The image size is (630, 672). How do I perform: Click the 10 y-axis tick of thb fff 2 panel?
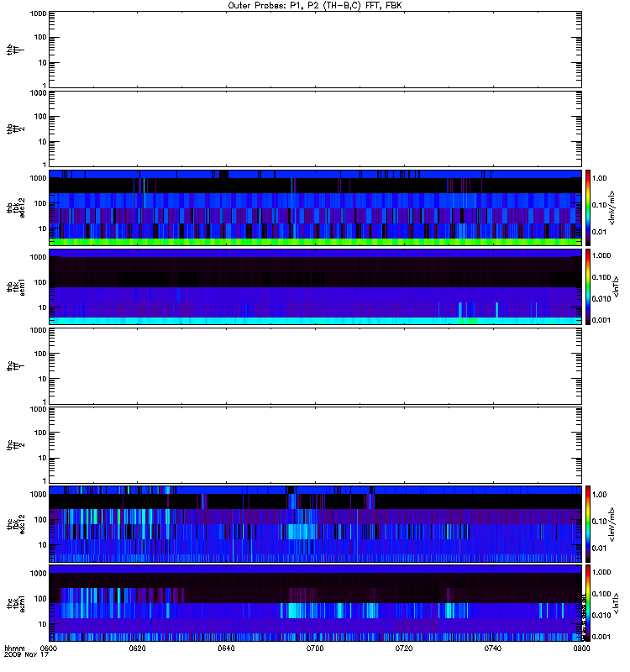pos(43,142)
